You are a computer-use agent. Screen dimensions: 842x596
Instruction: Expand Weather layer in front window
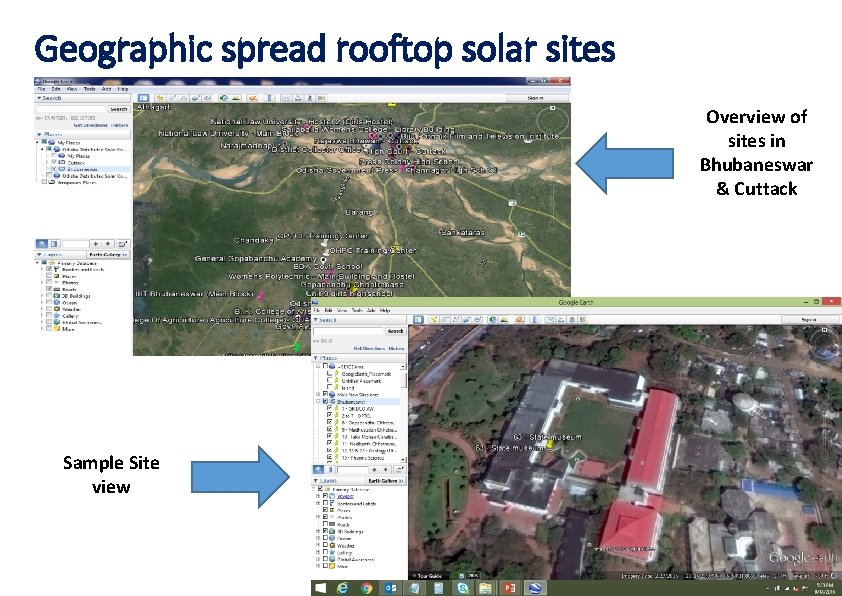click(x=318, y=545)
